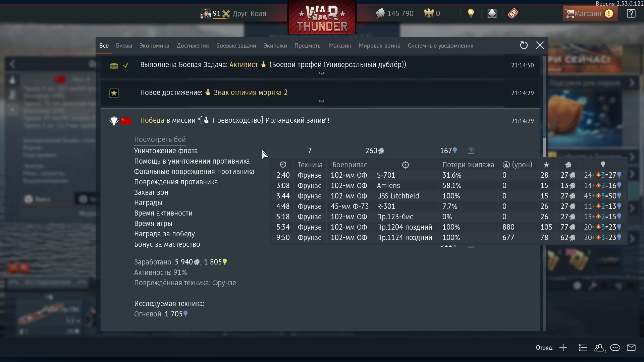Click the Посмотреть бой link
Viewport: 644px width, 362px height.
pos(160,139)
